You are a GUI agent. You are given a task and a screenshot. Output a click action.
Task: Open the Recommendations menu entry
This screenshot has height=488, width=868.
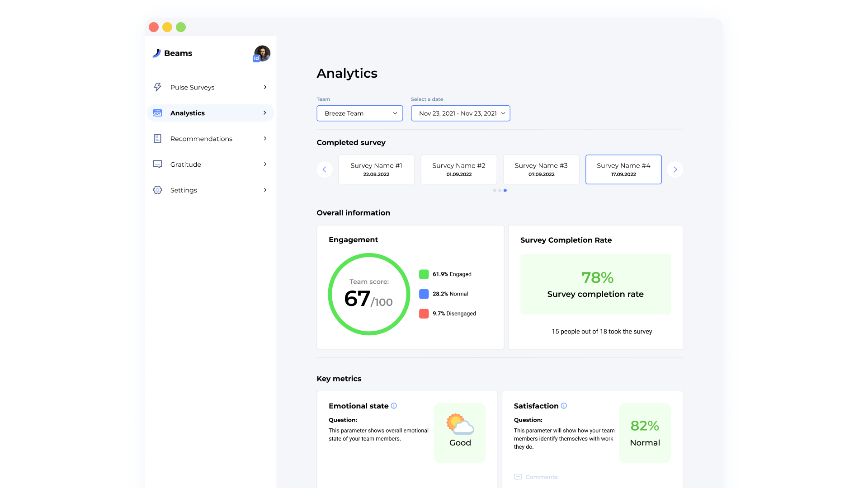pyautogui.click(x=201, y=138)
